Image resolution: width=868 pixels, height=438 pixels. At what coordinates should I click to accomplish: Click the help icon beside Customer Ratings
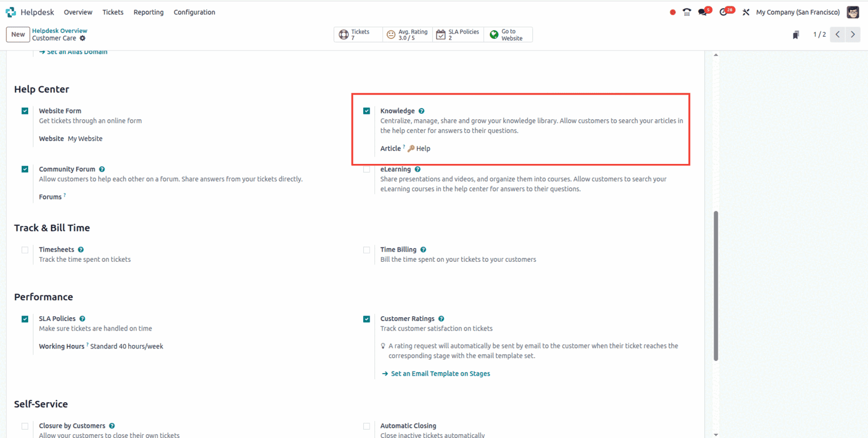click(x=441, y=319)
